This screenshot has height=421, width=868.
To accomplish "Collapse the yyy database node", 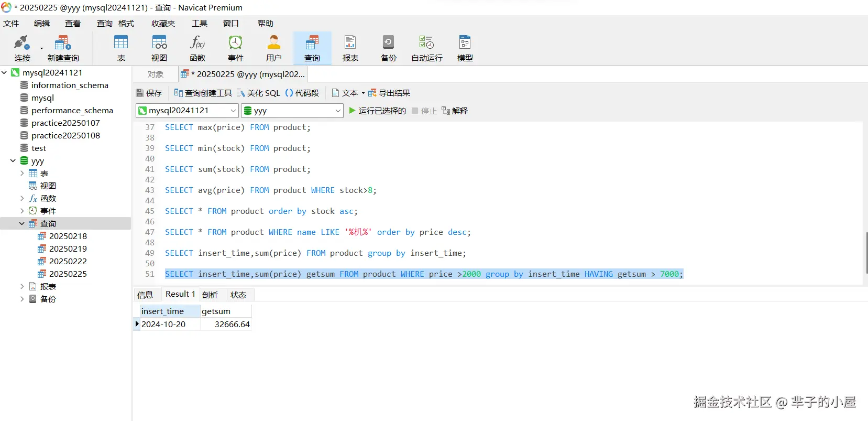I will (13, 161).
